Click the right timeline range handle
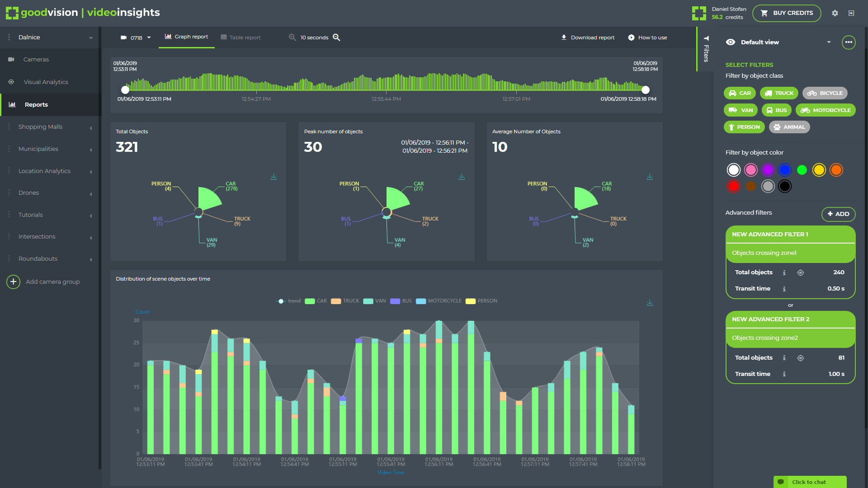Image resolution: width=868 pixels, height=488 pixels. pyautogui.click(x=646, y=90)
